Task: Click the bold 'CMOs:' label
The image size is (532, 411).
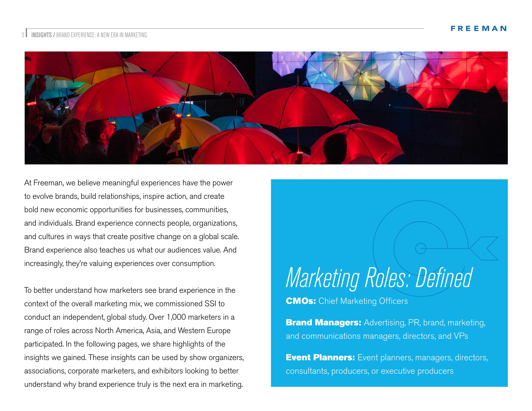Action: pyautogui.click(x=301, y=301)
